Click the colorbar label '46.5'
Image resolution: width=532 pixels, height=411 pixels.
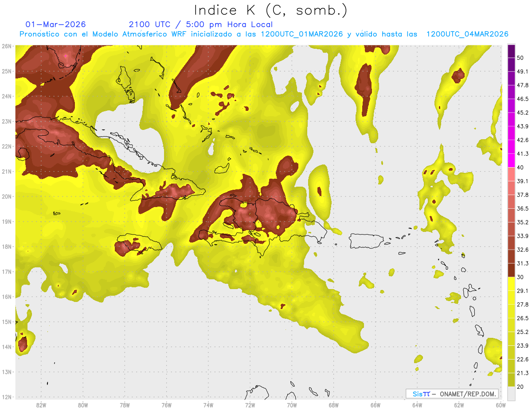pos(523,99)
